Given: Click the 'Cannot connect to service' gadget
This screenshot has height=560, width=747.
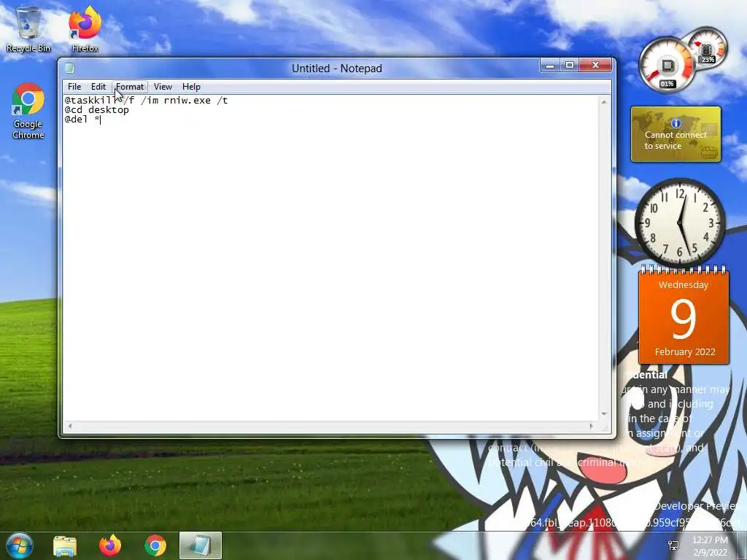Looking at the screenshot, I should coord(676,134).
